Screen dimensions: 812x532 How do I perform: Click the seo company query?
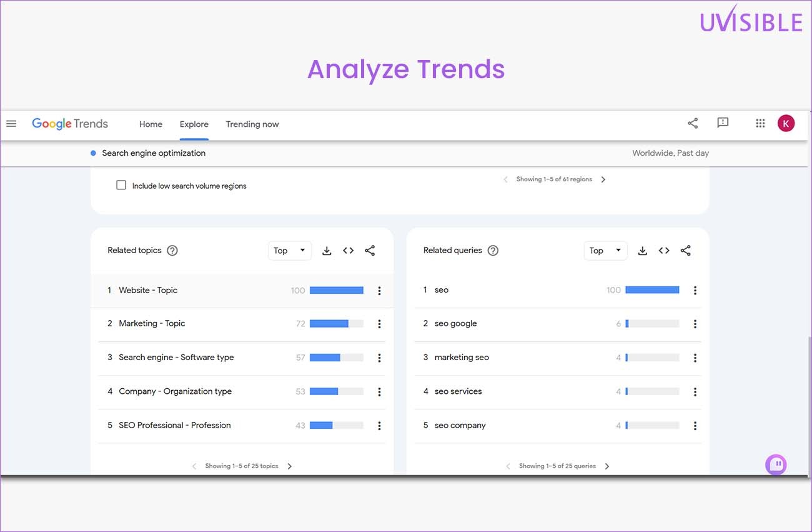[460, 425]
